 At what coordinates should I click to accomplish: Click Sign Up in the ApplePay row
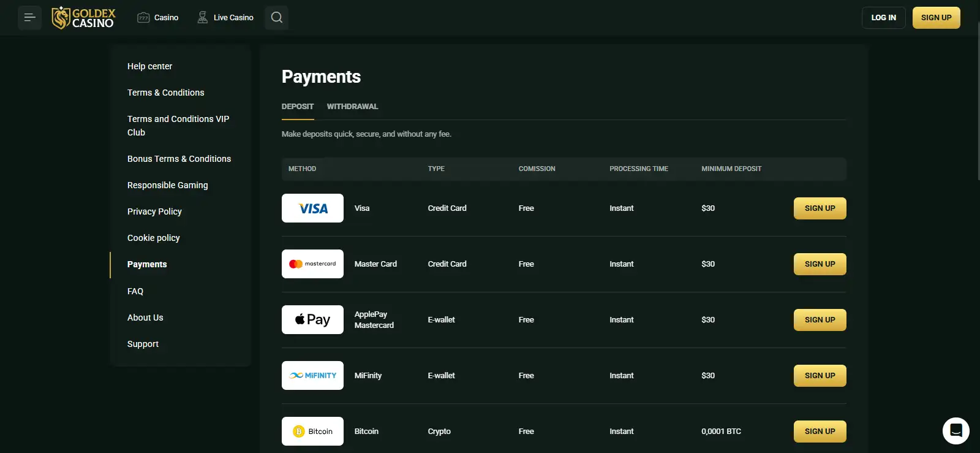tap(820, 320)
